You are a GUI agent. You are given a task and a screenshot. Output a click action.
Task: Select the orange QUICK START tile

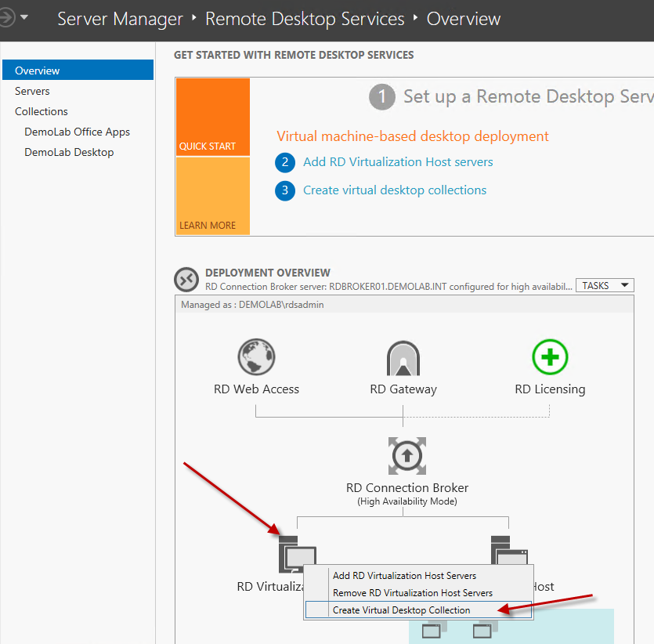coord(212,117)
